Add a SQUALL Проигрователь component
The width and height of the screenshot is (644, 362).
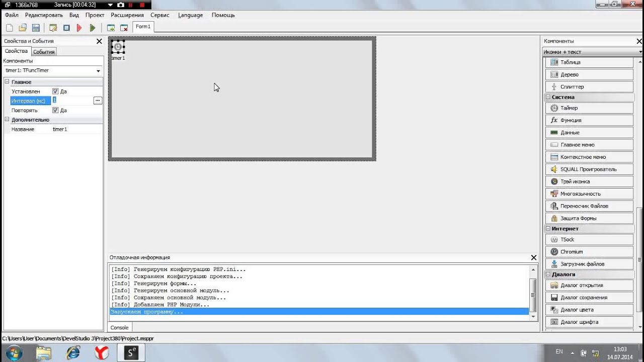(589, 169)
